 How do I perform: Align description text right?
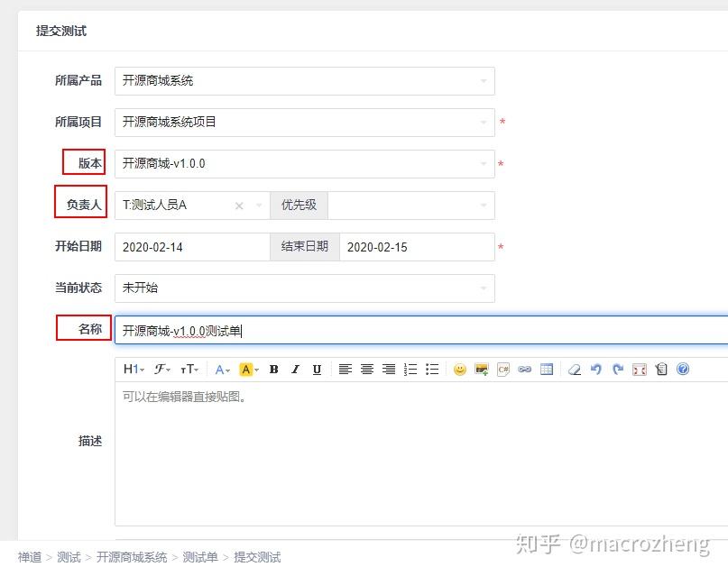389,370
